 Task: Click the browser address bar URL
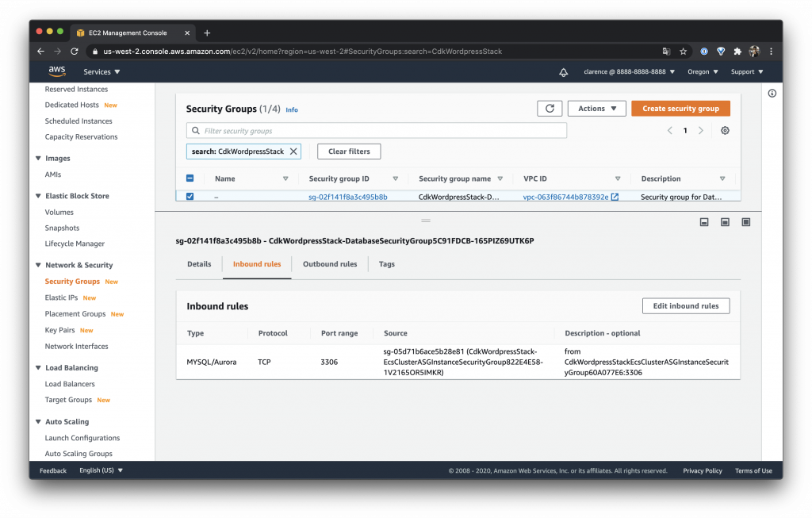click(x=302, y=52)
